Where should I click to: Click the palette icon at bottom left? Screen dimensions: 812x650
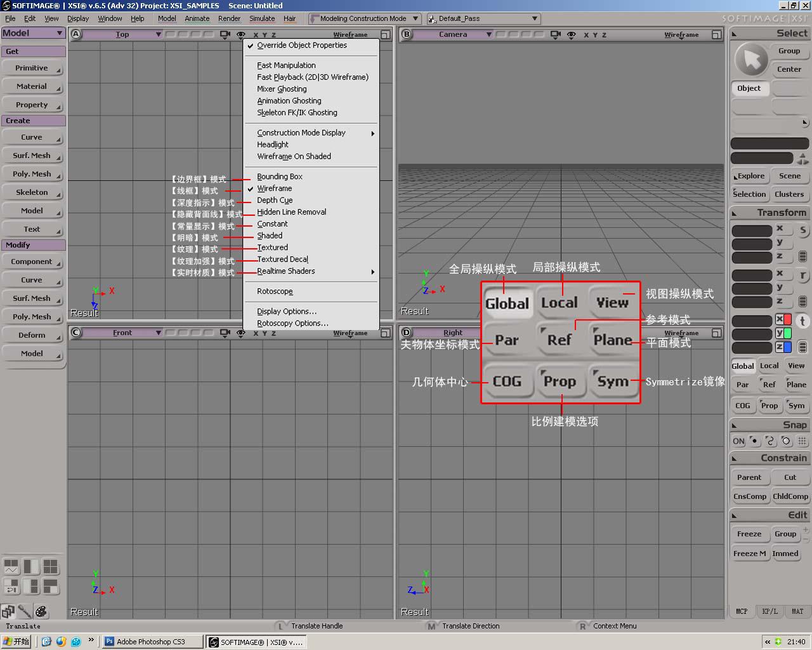coord(41,611)
